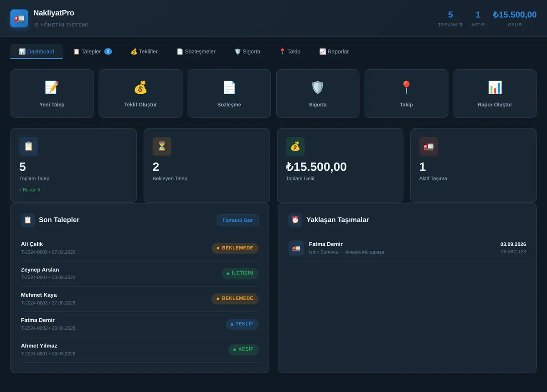Open the Takip tab
The width and height of the screenshot is (547, 392).
[x=290, y=51]
